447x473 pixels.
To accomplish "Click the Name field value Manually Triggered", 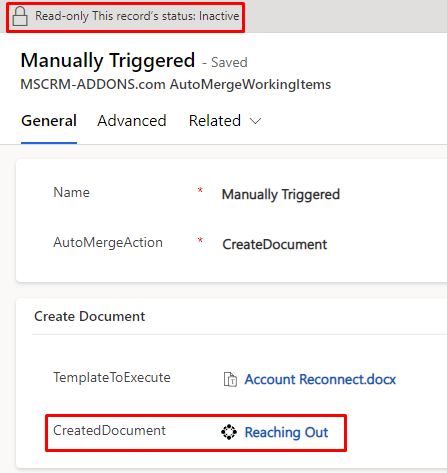I will tap(281, 194).
